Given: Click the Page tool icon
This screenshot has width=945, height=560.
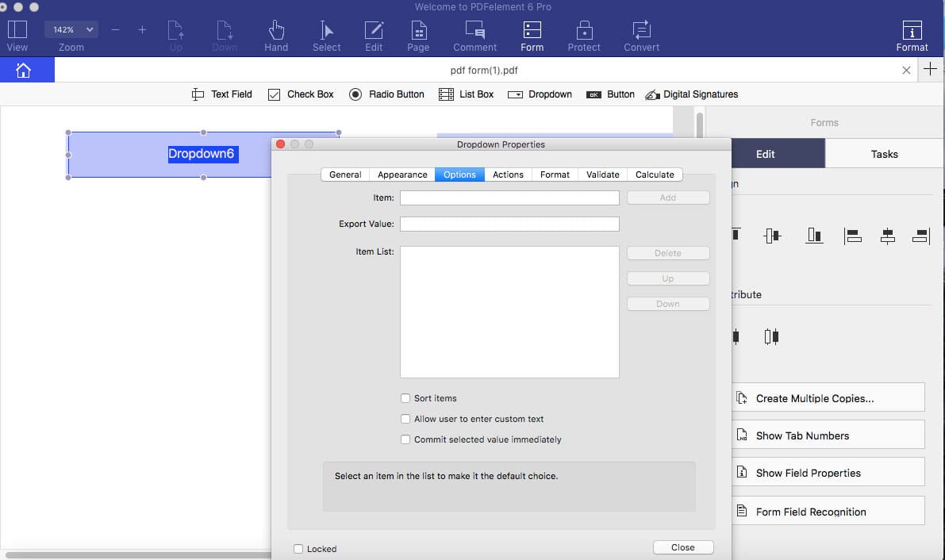Looking at the screenshot, I should point(418,31).
